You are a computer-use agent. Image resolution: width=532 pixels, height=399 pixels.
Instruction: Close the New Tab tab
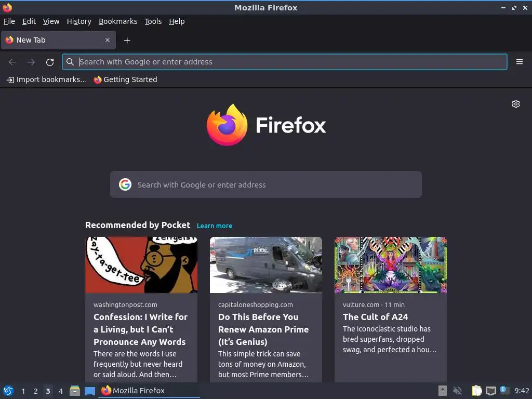point(108,40)
